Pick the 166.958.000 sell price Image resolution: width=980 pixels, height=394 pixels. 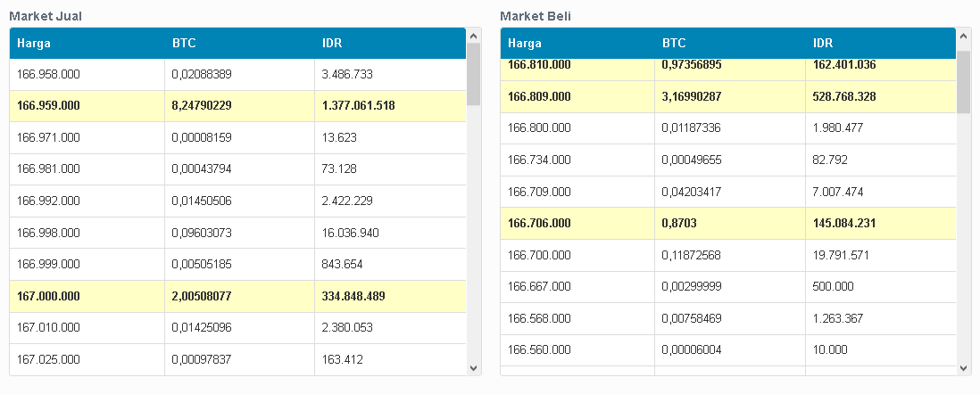point(48,75)
